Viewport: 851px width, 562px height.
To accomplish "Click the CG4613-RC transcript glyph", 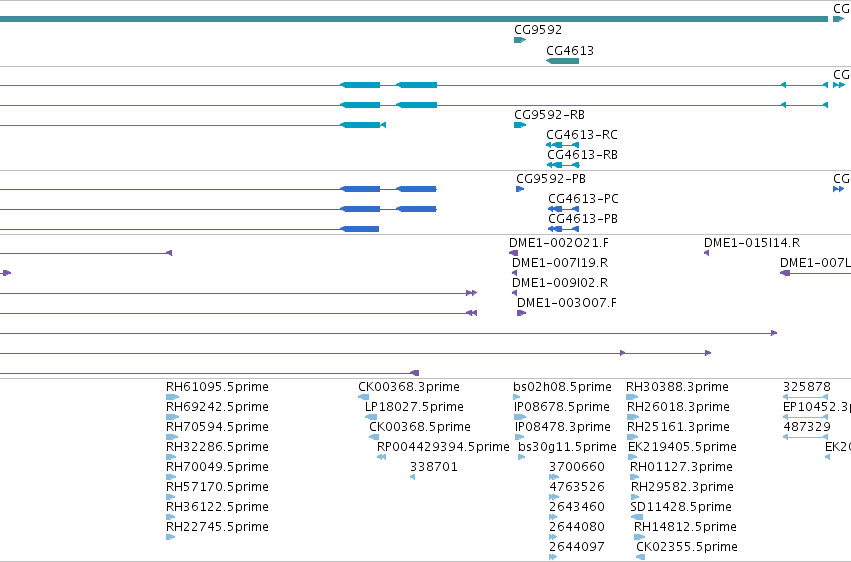I will [563, 145].
